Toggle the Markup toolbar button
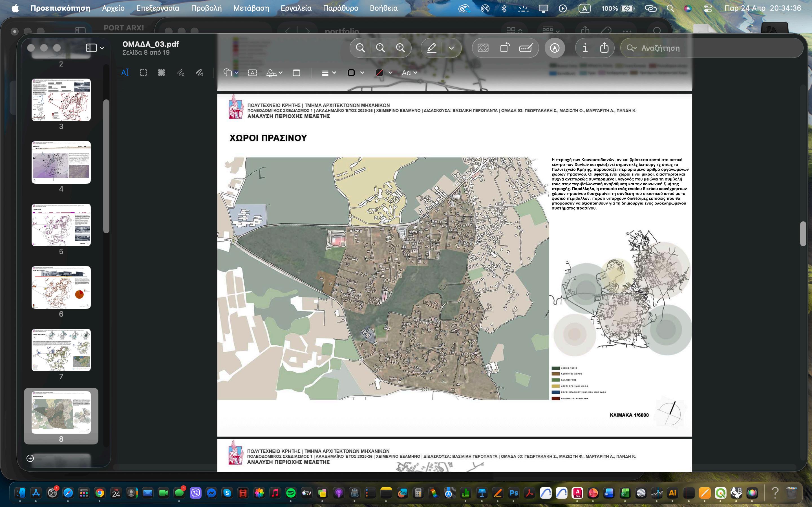The height and width of the screenshot is (507, 812). click(x=555, y=48)
